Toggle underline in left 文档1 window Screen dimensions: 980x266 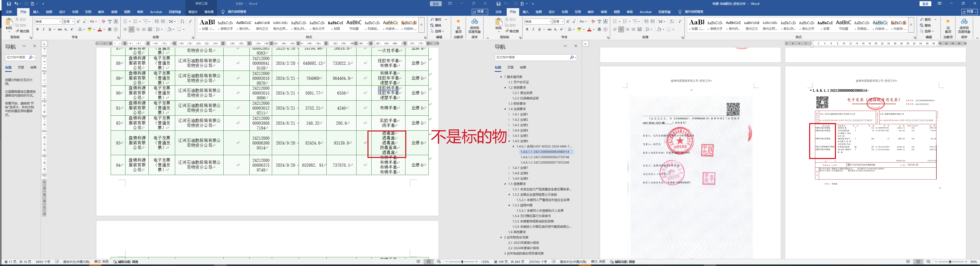coord(49,29)
